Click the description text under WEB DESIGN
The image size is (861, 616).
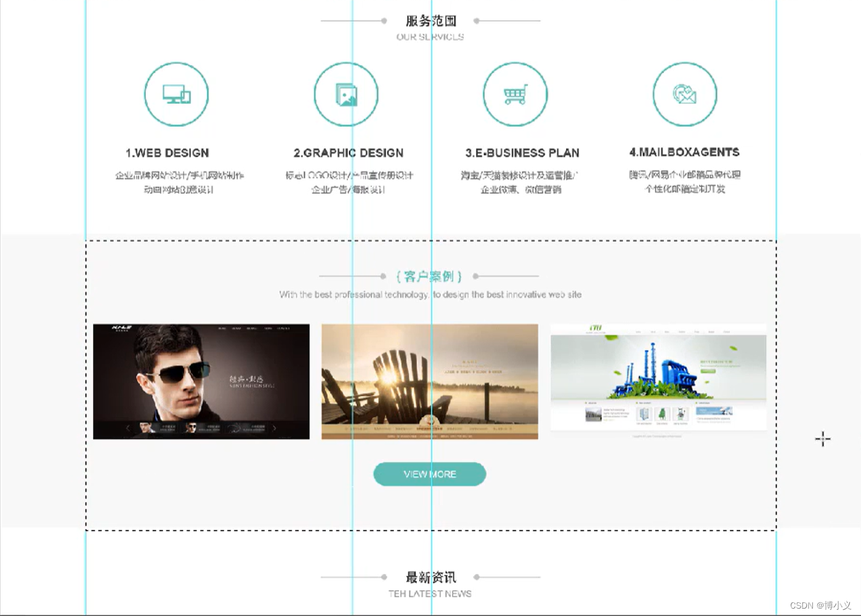tap(179, 183)
